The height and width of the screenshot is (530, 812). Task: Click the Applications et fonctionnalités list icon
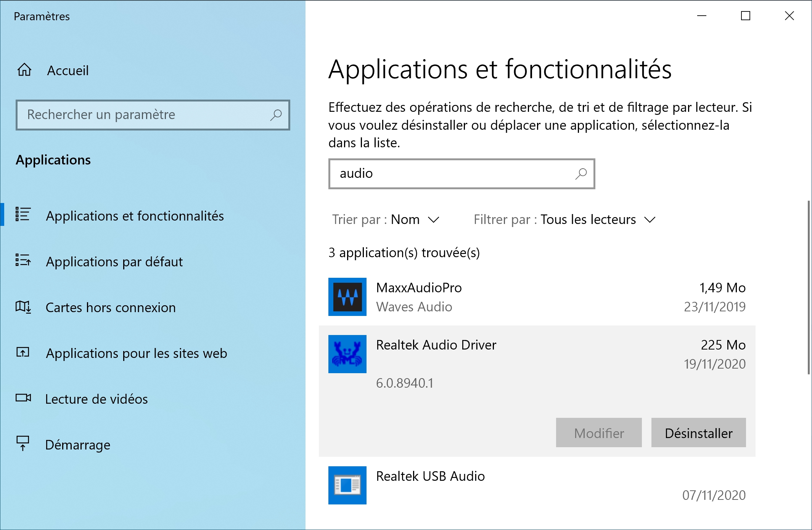click(23, 214)
